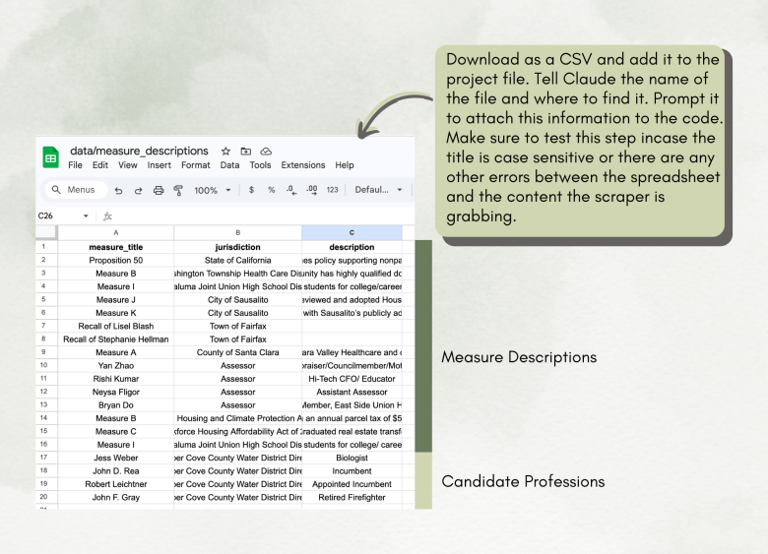Image resolution: width=768 pixels, height=554 pixels.
Task: Select the State of California cell
Action: click(238, 260)
